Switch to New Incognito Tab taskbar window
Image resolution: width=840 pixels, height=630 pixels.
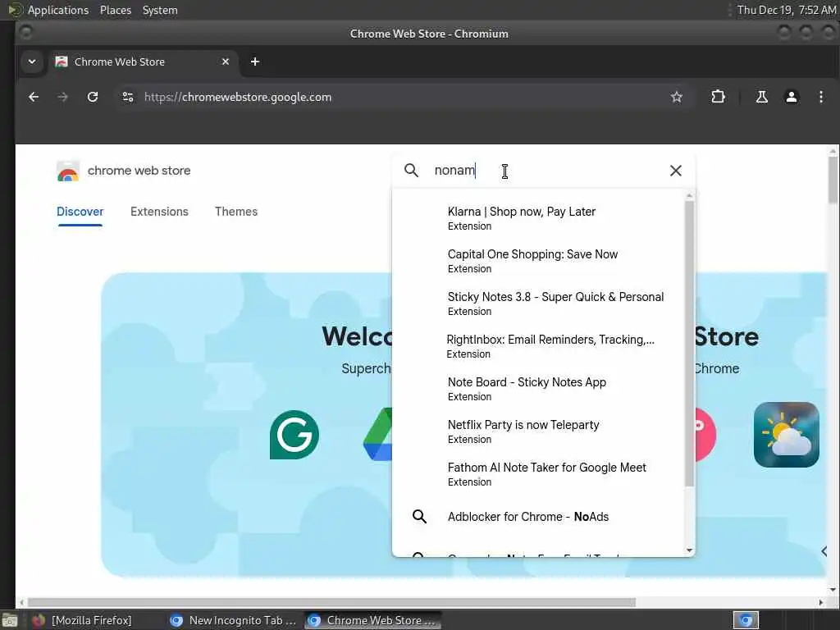[232, 620]
